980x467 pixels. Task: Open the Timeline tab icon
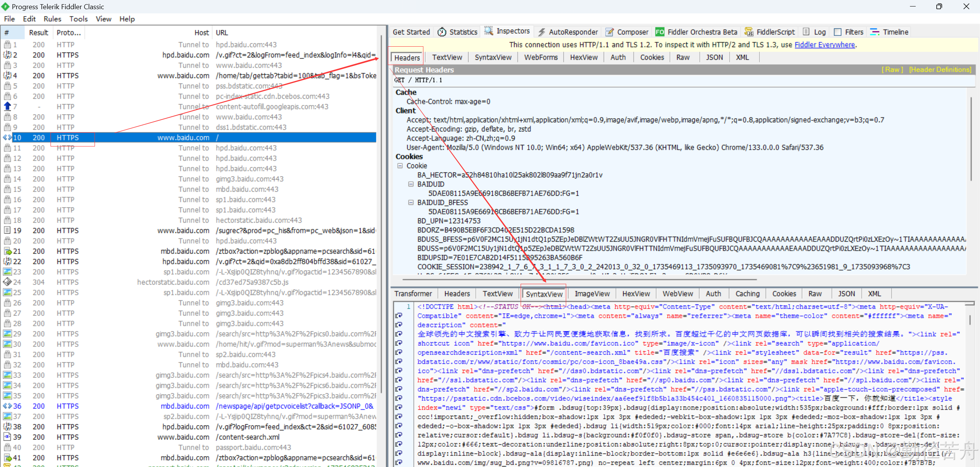[875, 32]
